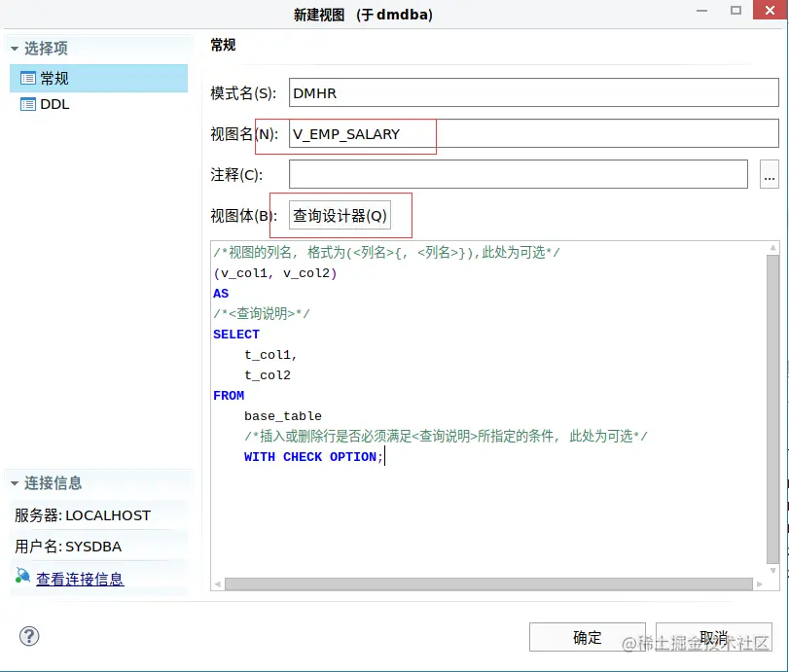Minimize the 新建视图 dialog window
The image size is (789, 672).
(702, 13)
